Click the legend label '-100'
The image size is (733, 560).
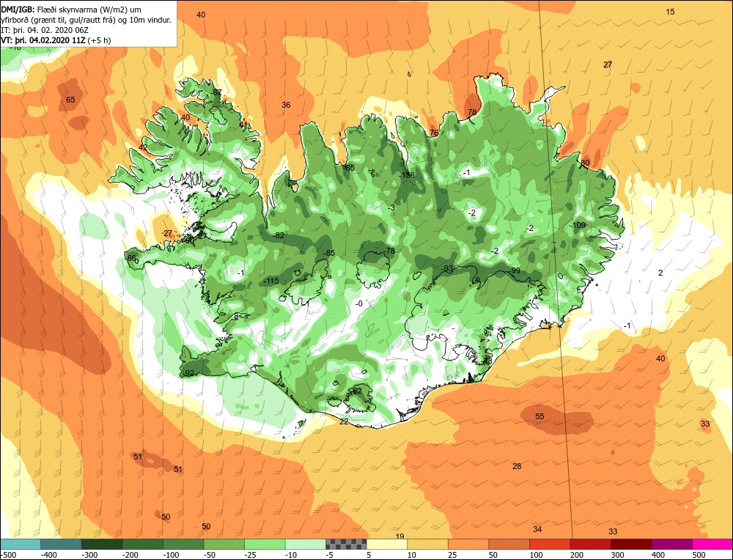[x=171, y=555]
